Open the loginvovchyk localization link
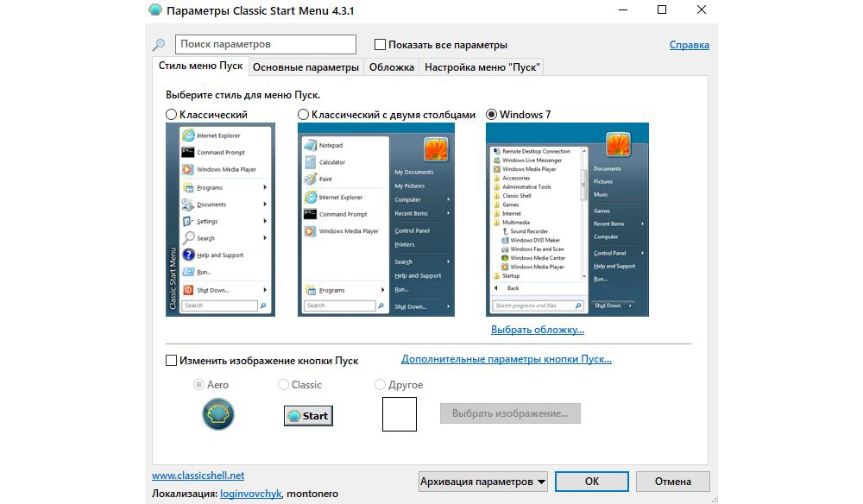This screenshot has height=504, width=863. point(251,494)
